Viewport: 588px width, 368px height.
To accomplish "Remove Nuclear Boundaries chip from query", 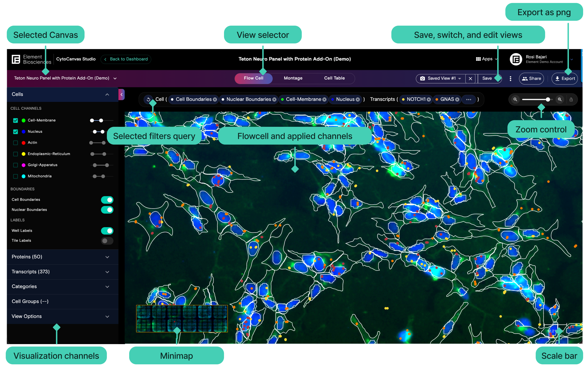I will click(x=274, y=100).
